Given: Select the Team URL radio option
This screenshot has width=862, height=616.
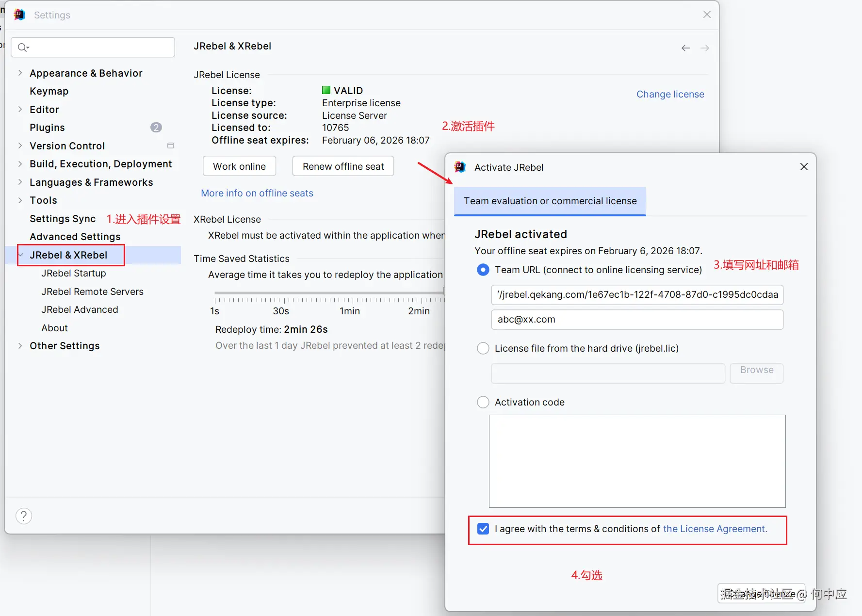Looking at the screenshot, I should point(483,270).
